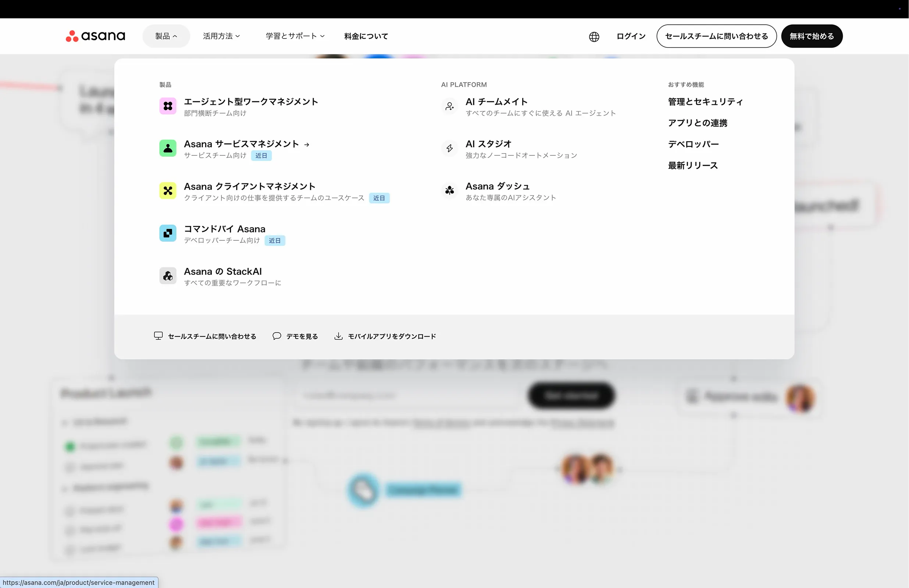909x588 pixels.
Task: Click the AI PLATFORM section heading
Action: 464,85
